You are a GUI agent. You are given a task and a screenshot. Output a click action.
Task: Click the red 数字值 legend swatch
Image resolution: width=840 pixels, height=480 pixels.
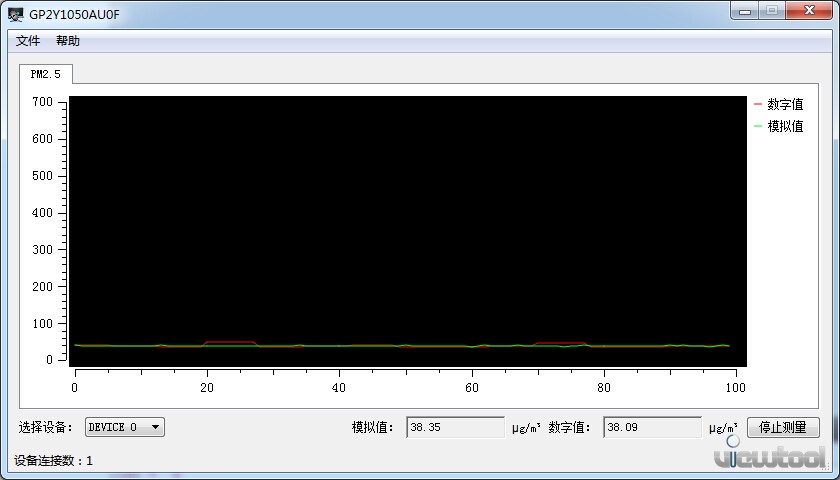pyautogui.click(x=758, y=104)
